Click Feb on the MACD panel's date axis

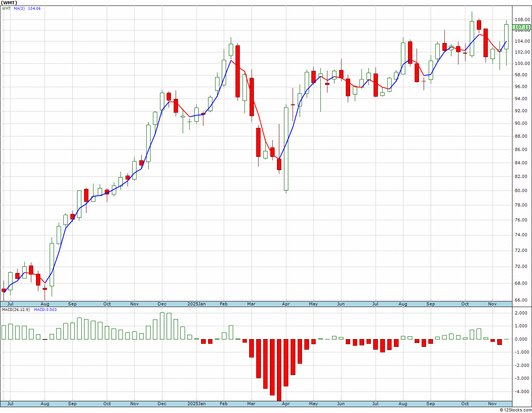(224, 404)
